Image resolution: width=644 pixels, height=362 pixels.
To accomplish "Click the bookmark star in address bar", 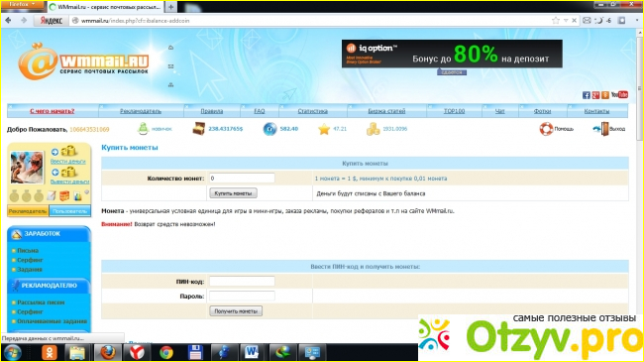I will [x=556, y=20].
